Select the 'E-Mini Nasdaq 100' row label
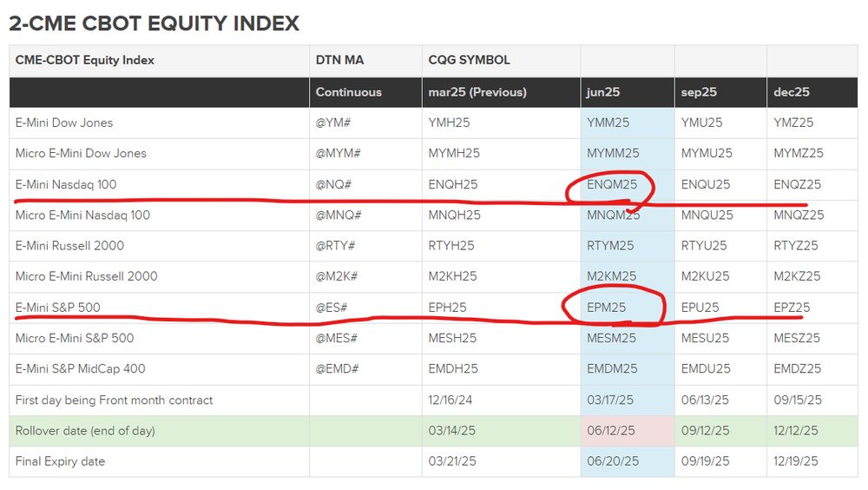The image size is (868, 490). (66, 184)
